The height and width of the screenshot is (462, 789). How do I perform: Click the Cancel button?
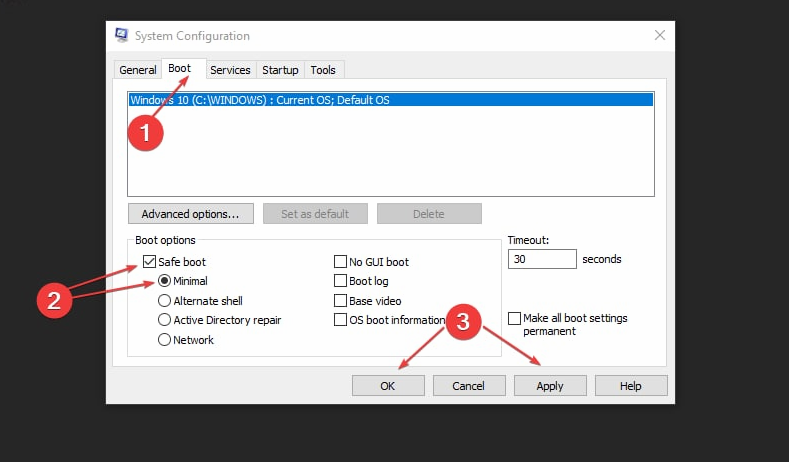tap(469, 386)
